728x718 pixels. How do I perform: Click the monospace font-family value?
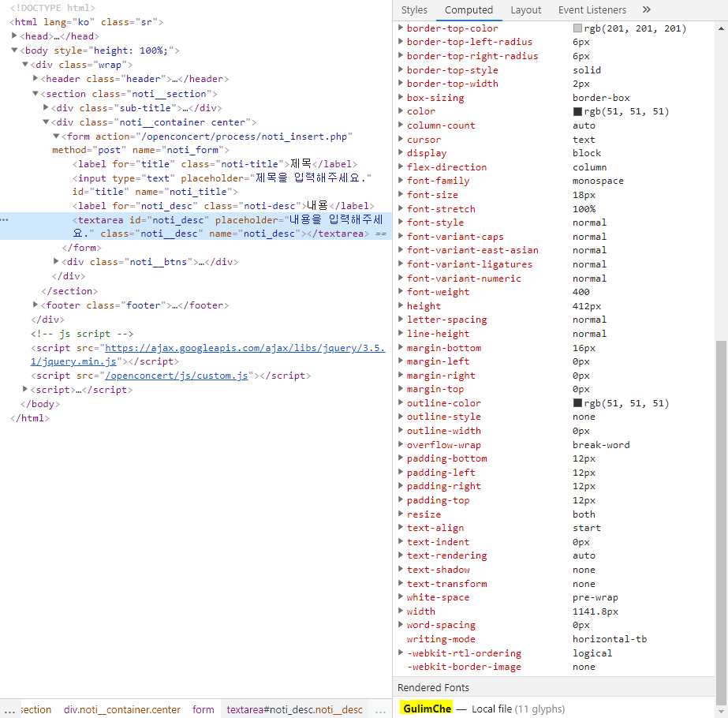(598, 181)
